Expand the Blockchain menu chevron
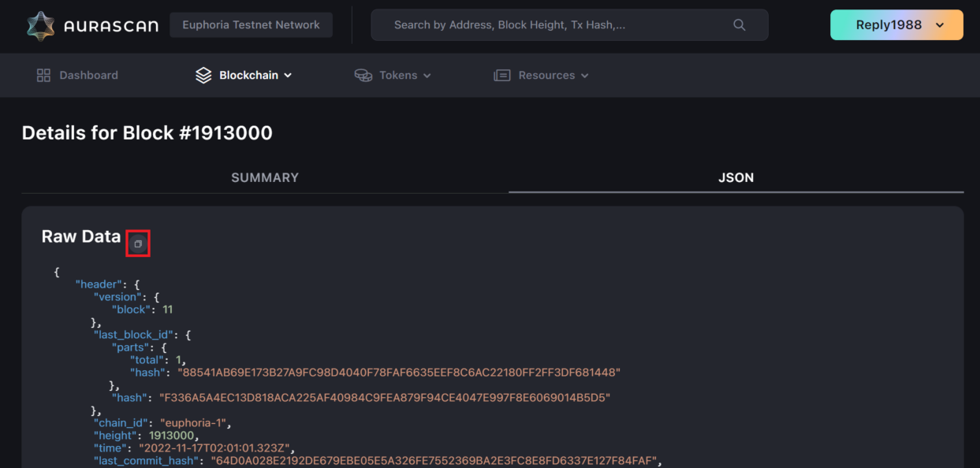980x468 pixels. point(288,76)
